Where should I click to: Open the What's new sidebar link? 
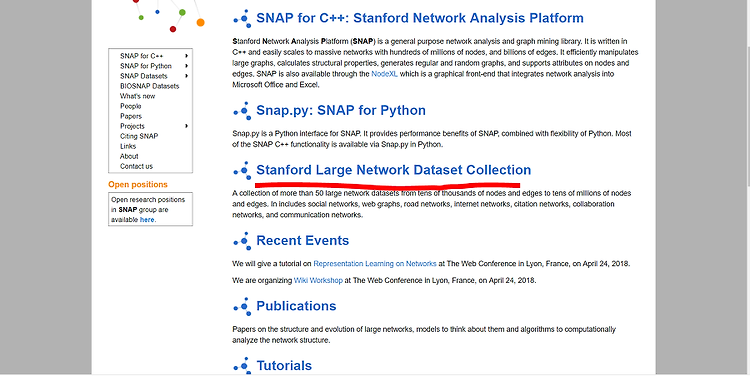point(137,96)
